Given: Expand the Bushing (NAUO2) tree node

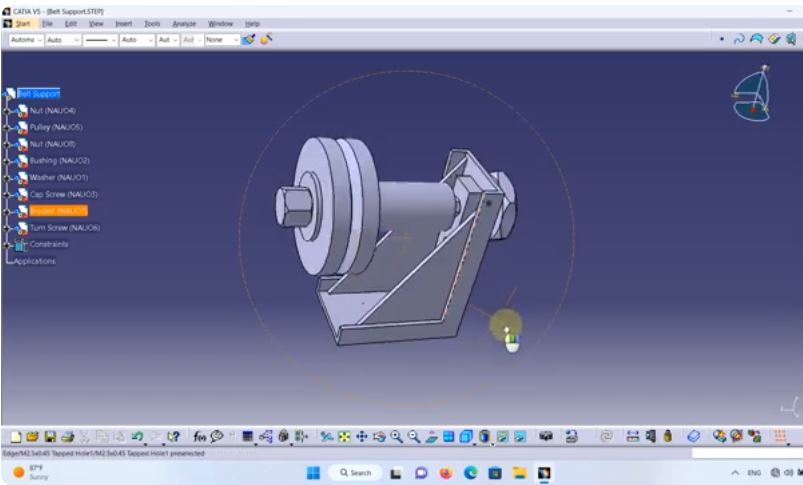Looking at the screenshot, I should click(7, 161).
